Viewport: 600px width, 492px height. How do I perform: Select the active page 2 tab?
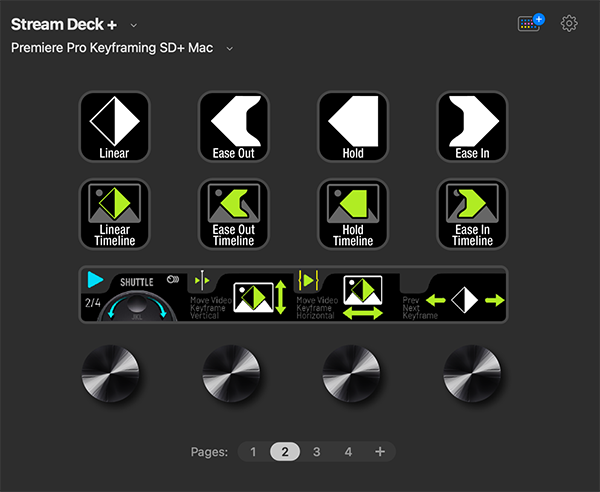point(285,452)
